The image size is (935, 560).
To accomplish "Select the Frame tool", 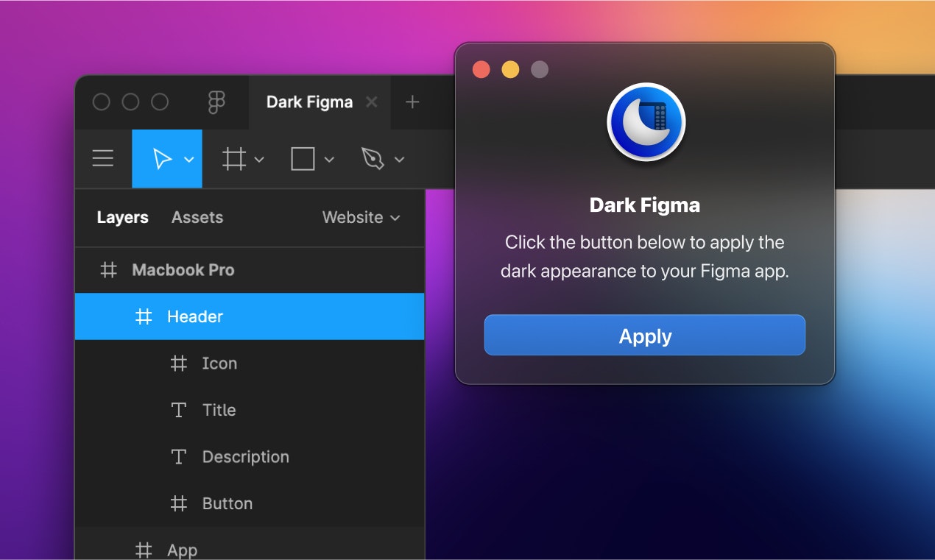I will pyautogui.click(x=234, y=158).
